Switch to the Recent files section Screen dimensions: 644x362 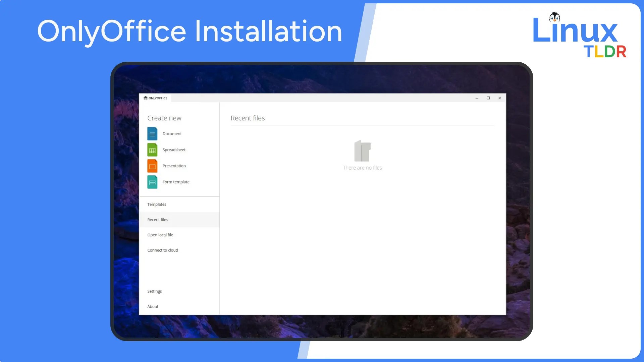pos(158,220)
